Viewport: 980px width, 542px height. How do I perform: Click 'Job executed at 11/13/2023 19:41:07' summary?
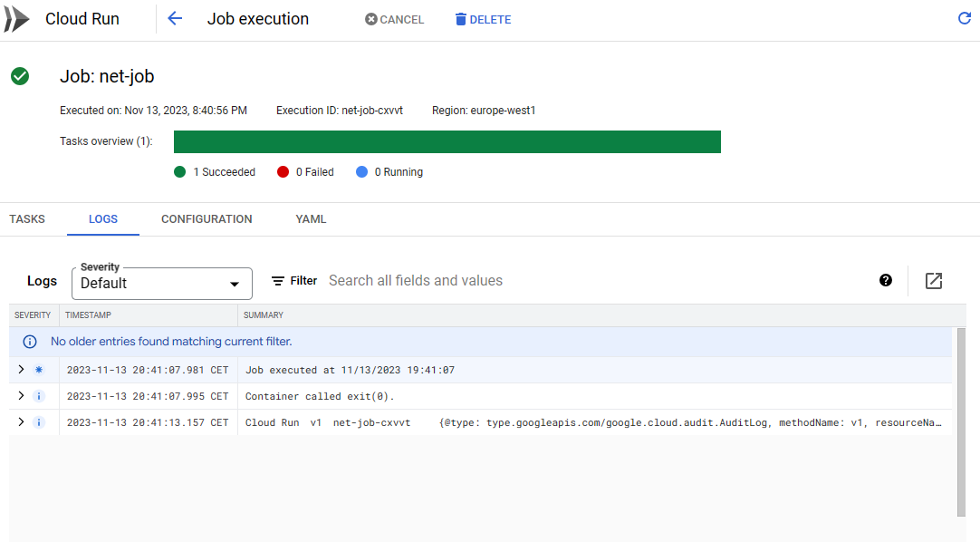click(350, 370)
